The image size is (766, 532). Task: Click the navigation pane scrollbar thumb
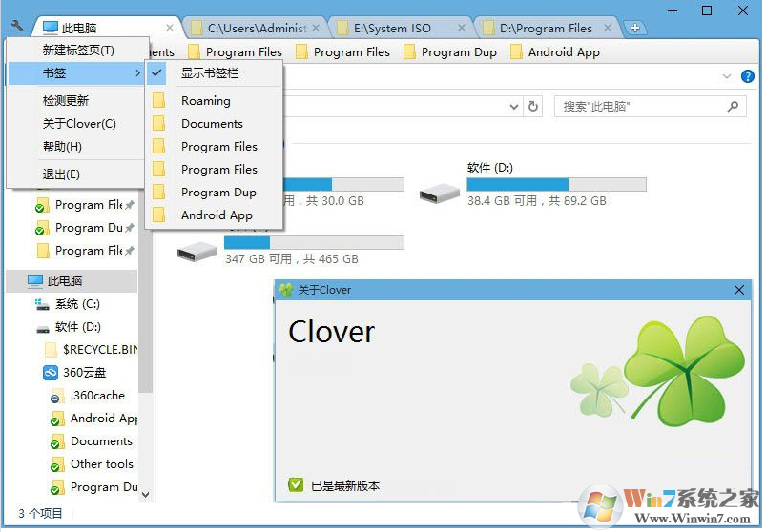tap(145, 293)
